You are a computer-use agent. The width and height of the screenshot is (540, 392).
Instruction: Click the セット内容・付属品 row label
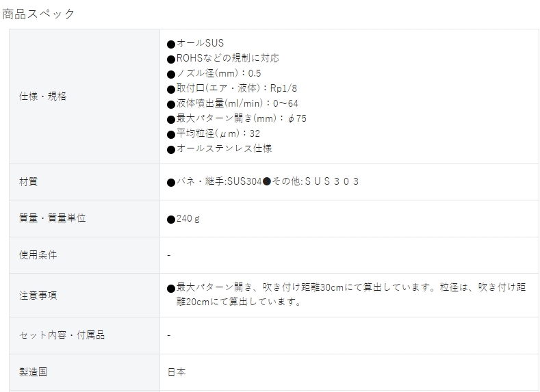coord(62,335)
